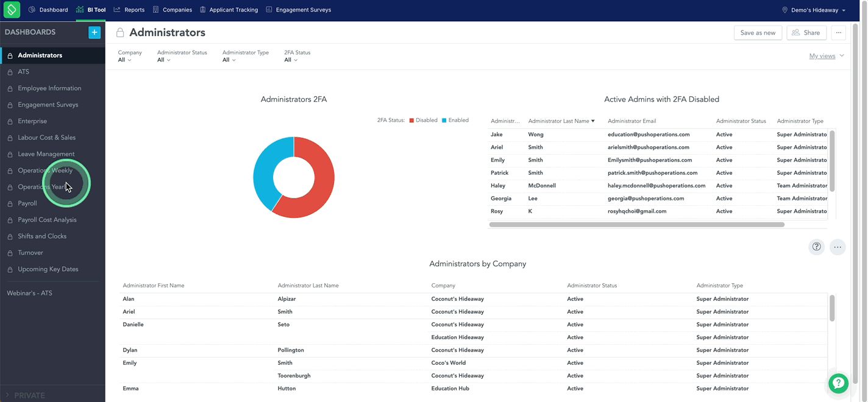Click the Save as new button
This screenshot has height=402, width=868.
758,33
